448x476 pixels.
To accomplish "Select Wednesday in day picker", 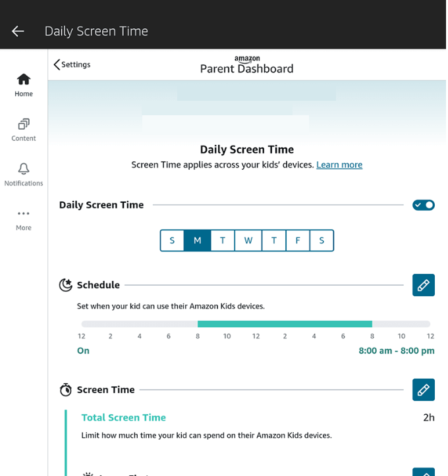I will [x=248, y=240].
